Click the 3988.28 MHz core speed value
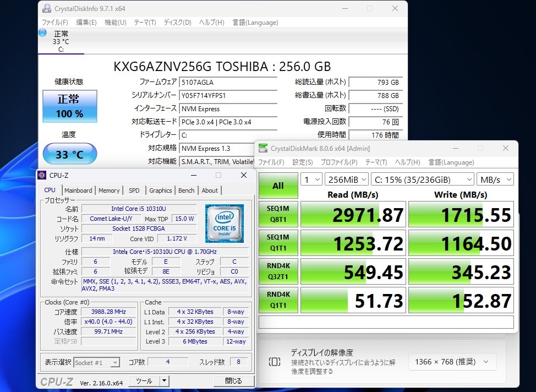Viewport: 536px width, 392px height. point(109,312)
